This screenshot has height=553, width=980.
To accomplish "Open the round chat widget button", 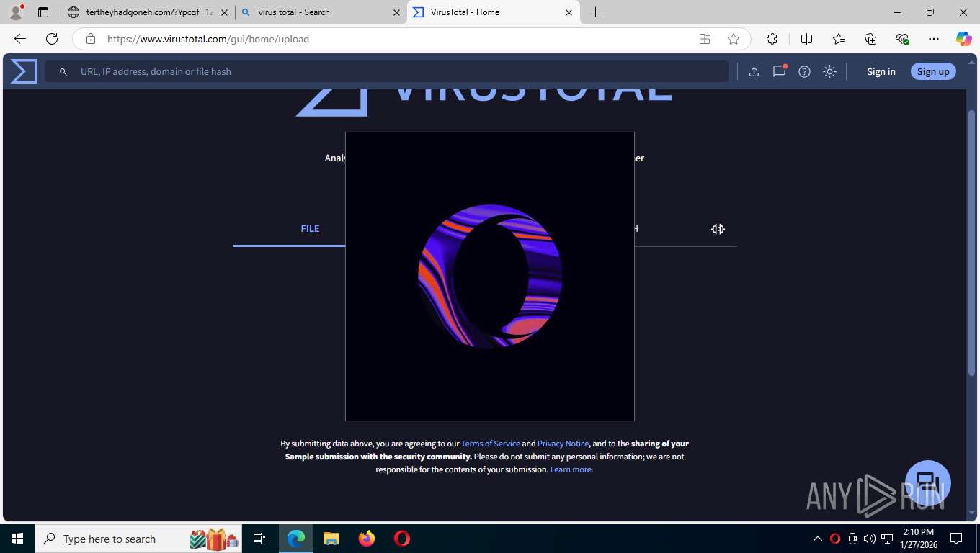I will [x=928, y=482].
